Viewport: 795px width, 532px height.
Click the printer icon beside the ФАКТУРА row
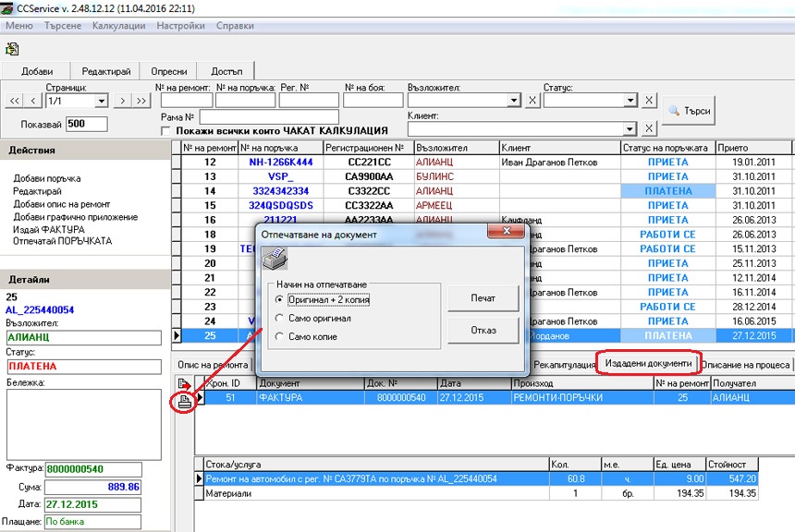[x=185, y=402]
